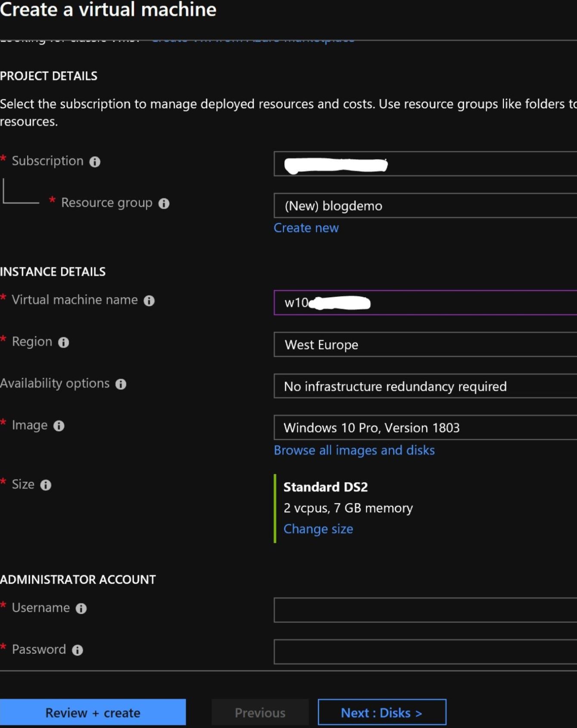Click the Password info icon
577x728 pixels.
[x=78, y=650]
